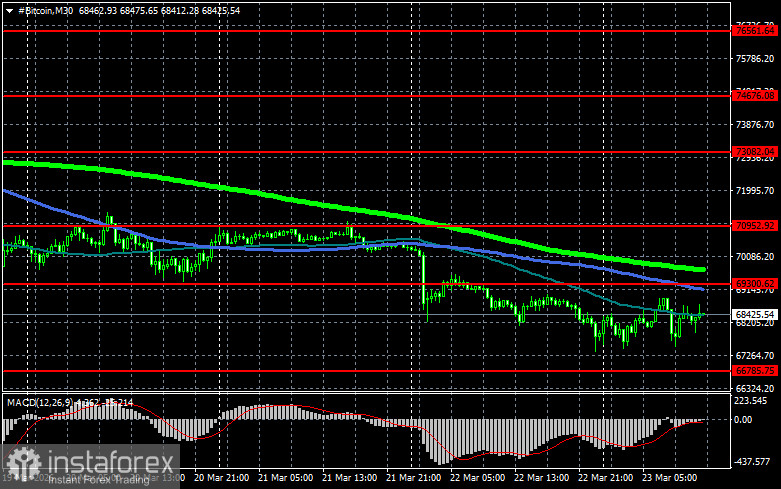Click the 71995.70 price axis value
The width and height of the screenshot is (781, 489).
pyautogui.click(x=755, y=191)
